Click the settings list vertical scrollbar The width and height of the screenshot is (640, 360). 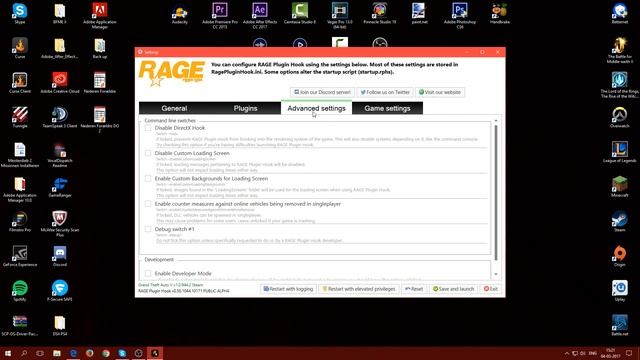pos(496,192)
